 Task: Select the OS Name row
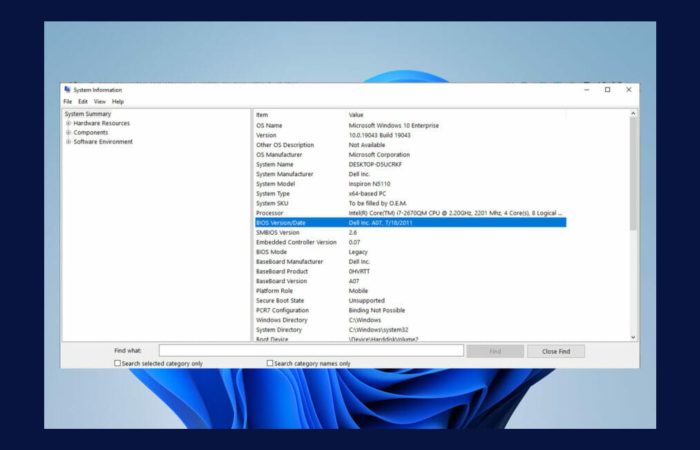[x=410, y=125]
